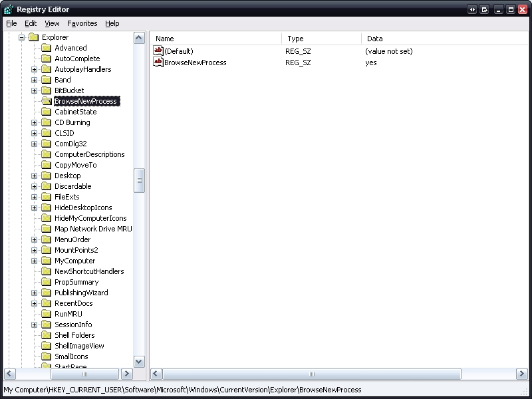
Task: Click the ComDlg32 folder icon
Action: pyautogui.click(x=46, y=144)
